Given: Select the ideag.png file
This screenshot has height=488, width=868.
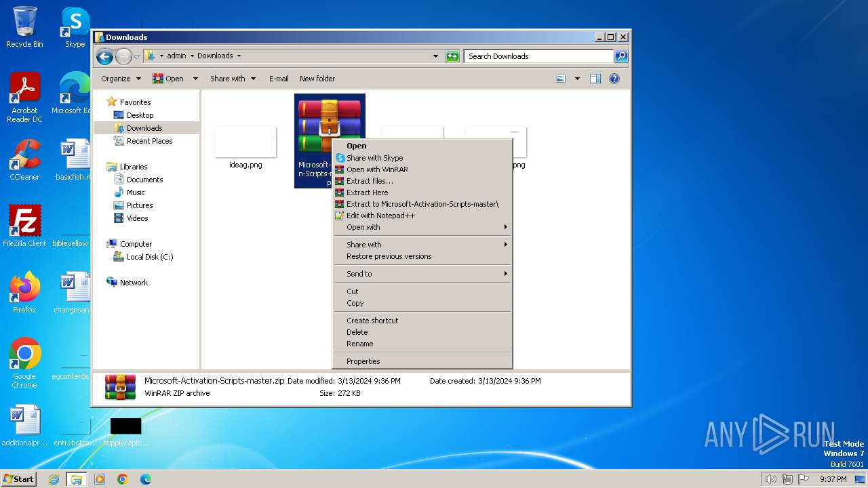Looking at the screenshot, I should click(245, 148).
